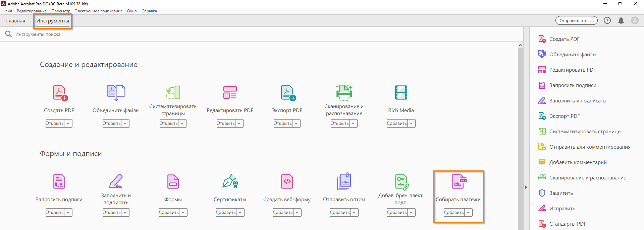Image resolution: width=644 pixels, height=230 pixels.
Task: Choose the Исправить tool in sidebar
Action: 557,209
